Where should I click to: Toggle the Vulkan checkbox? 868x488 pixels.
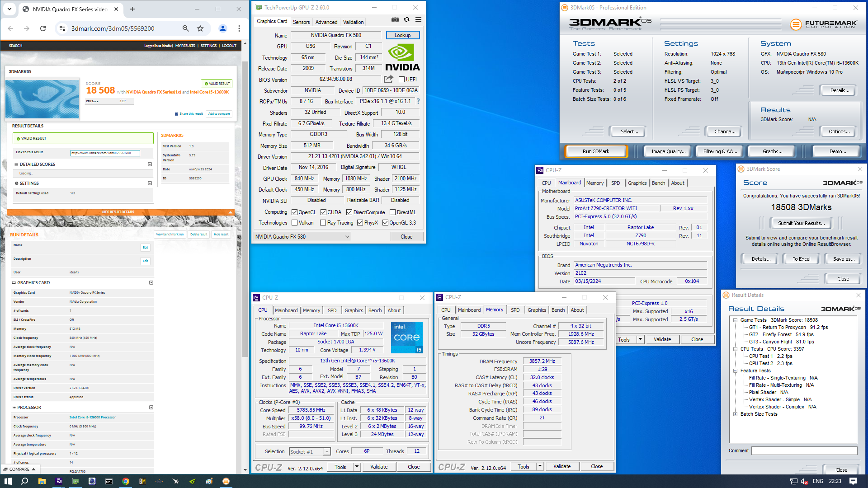tap(294, 223)
